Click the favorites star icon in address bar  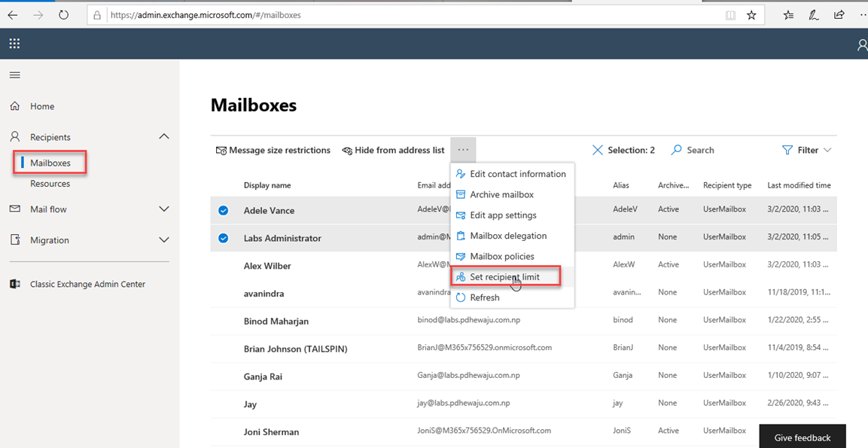[x=751, y=15]
